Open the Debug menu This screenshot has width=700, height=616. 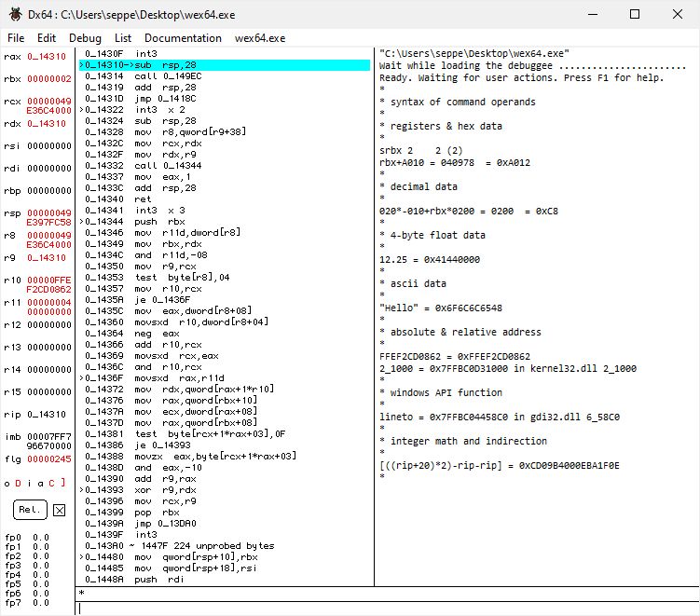point(85,38)
